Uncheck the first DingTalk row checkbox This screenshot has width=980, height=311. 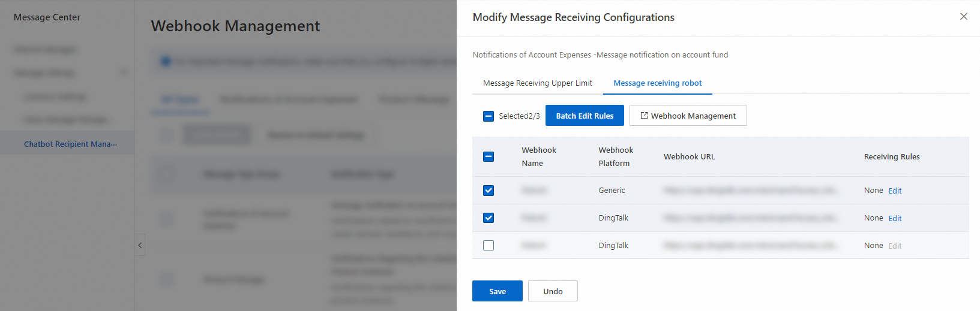point(488,218)
